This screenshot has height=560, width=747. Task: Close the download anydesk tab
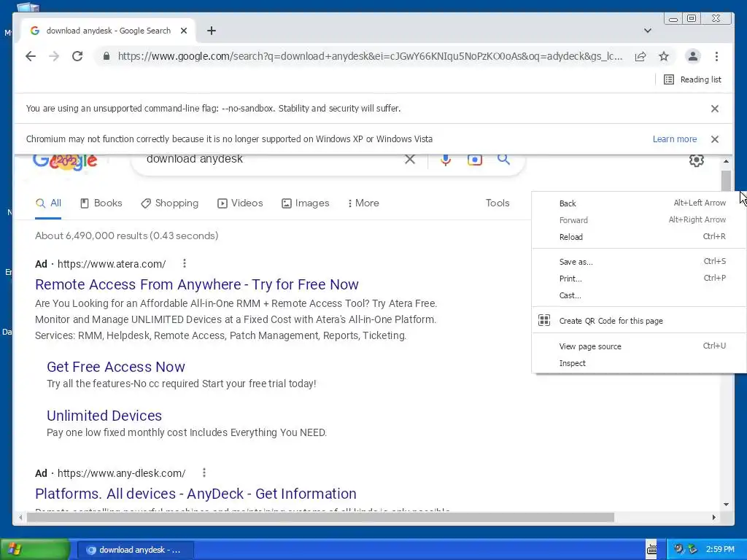click(x=184, y=31)
